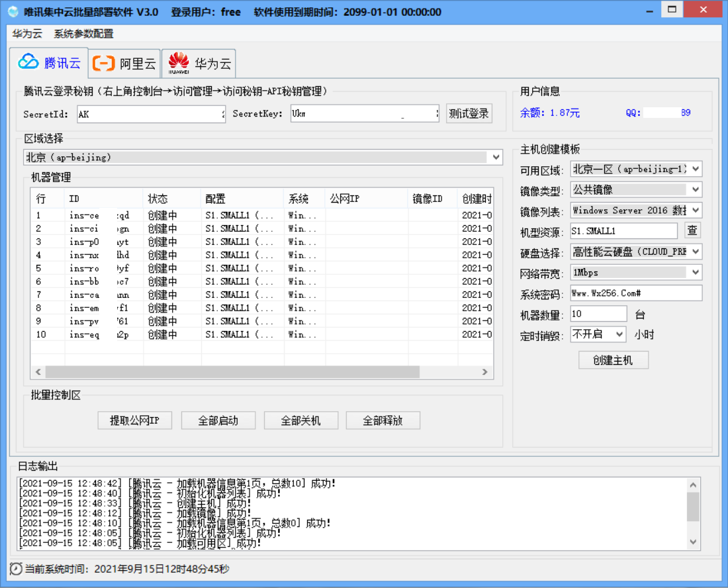The width and height of the screenshot is (728, 588).
Task: Click the log output scroll down arrow
Action: coord(693,542)
